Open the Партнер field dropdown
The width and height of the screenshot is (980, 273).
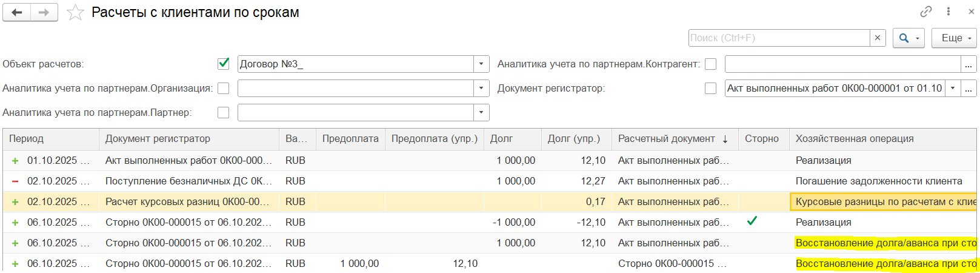[481, 112]
